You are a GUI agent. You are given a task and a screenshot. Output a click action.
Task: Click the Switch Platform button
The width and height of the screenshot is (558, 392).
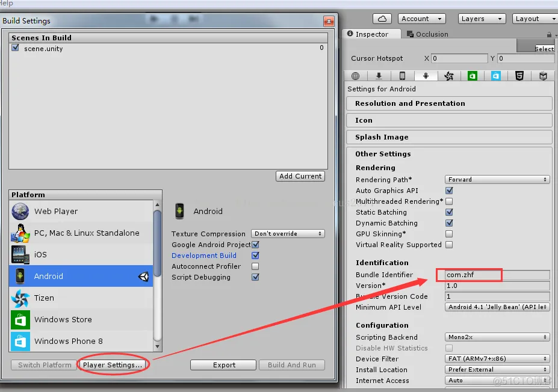click(x=45, y=365)
